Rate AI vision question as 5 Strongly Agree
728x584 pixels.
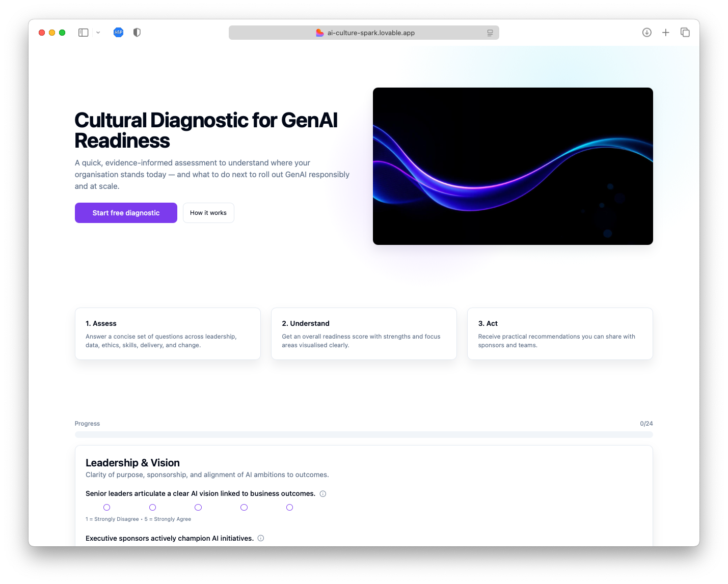click(x=289, y=508)
